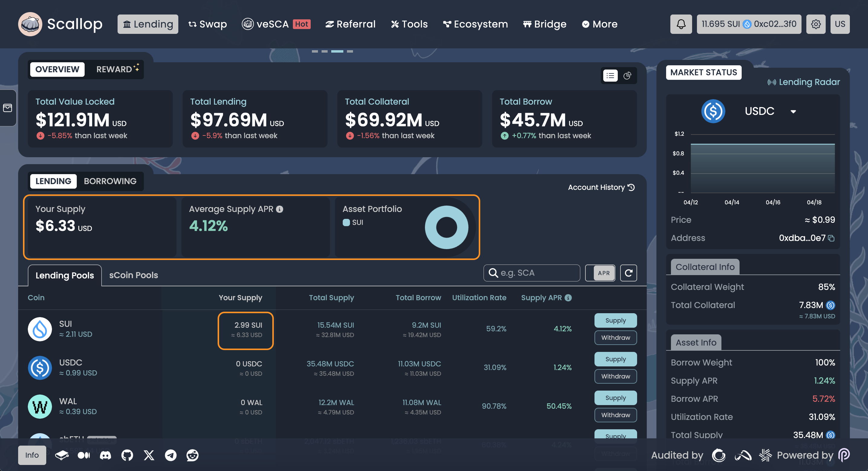Go to the Swap nav item

(x=208, y=24)
